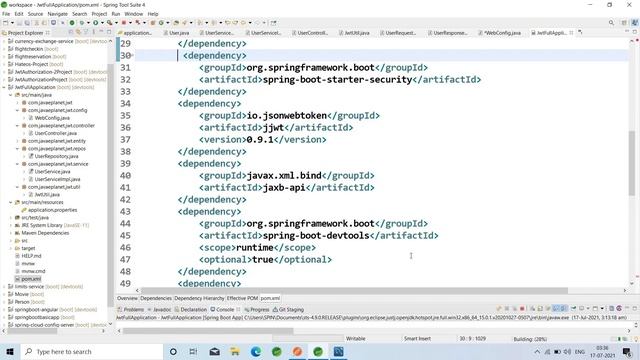
Task: Open the Run button dropdown arrow
Action: tap(102, 23)
